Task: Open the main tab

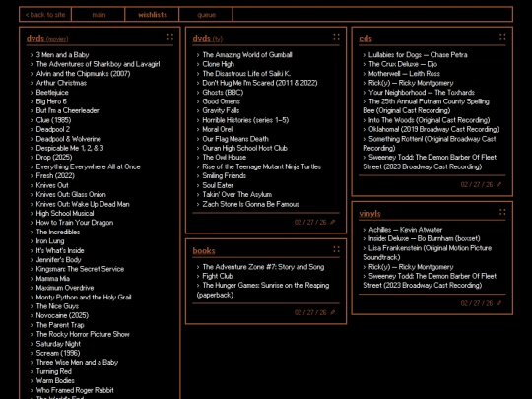Action: coord(99,15)
